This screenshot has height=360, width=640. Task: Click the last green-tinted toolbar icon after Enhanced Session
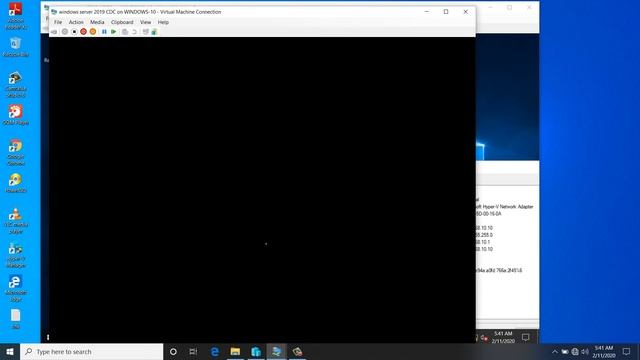154,32
